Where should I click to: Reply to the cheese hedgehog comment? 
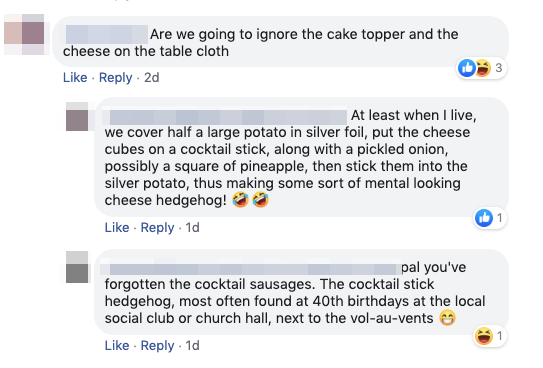[x=158, y=227]
